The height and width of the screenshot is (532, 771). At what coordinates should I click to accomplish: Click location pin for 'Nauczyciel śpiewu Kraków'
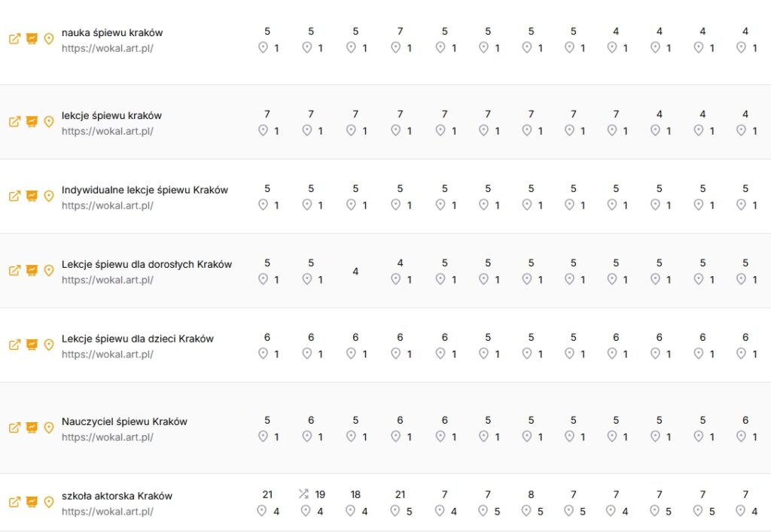point(49,428)
